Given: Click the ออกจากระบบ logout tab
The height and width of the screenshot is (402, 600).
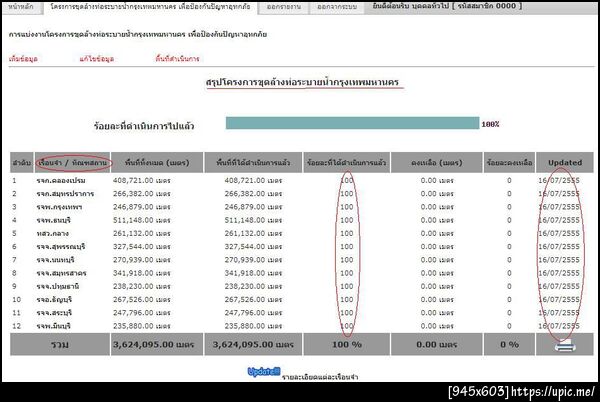Looking at the screenshot, I should (x=336, y=7).
